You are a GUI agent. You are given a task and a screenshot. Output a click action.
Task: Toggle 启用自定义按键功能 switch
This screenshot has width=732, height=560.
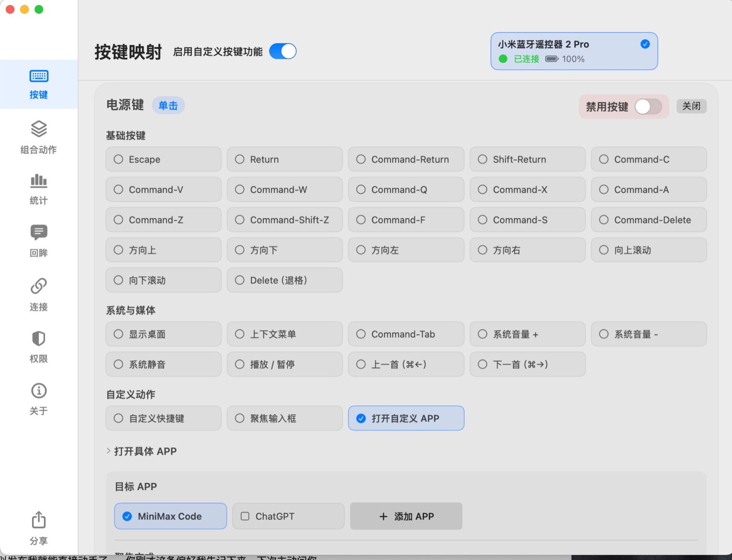tap(283, 51)
